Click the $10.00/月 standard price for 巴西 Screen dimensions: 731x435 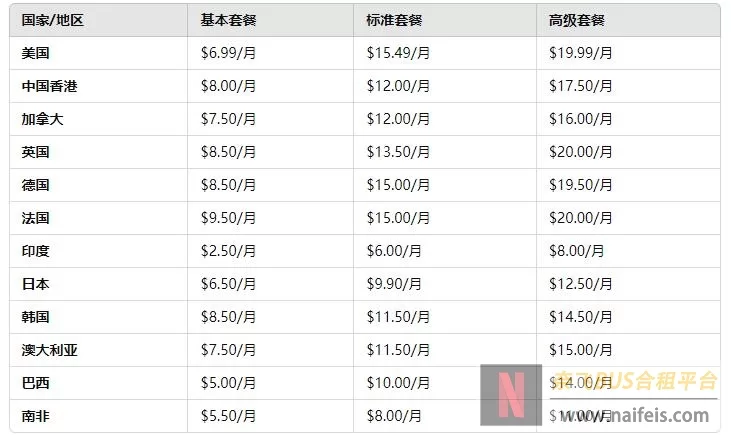point(398,383)
